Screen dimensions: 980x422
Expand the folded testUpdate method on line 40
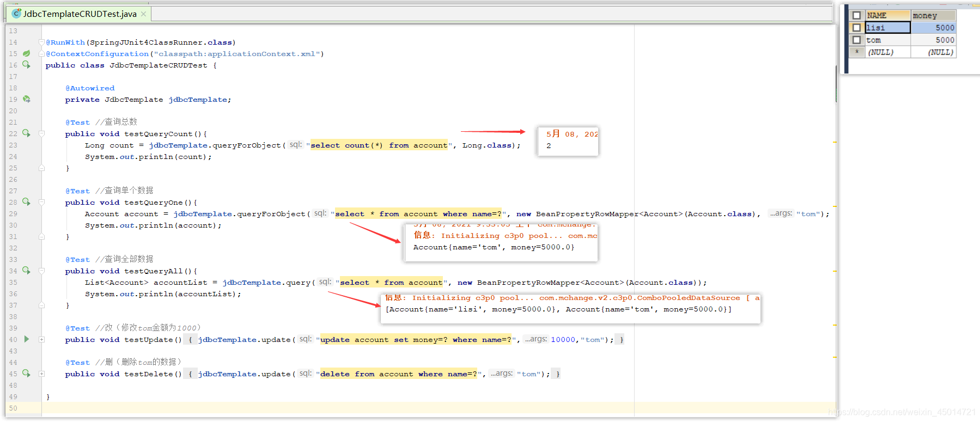(x=41, y=339)
